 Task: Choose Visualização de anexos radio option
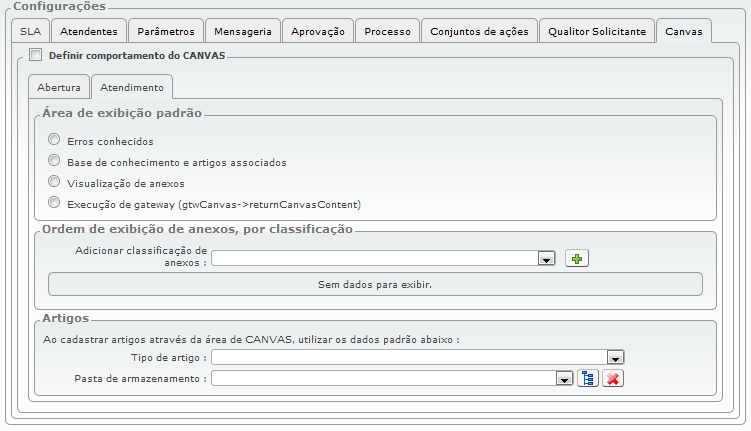[55, 182]
